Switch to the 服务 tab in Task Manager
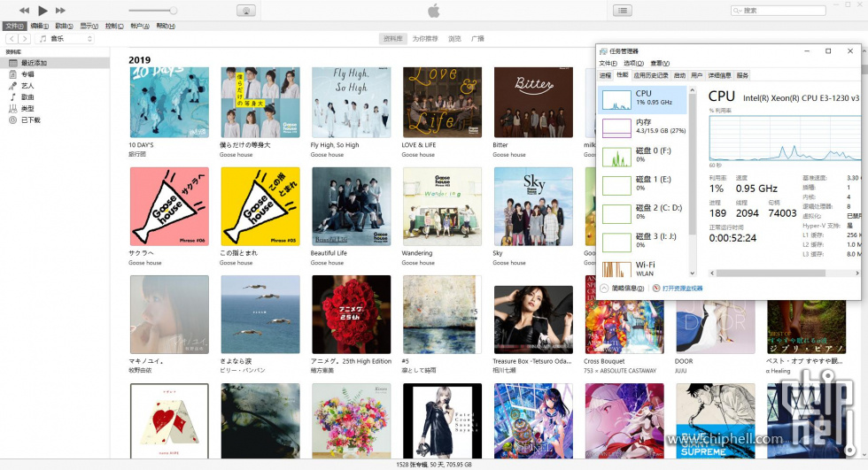This screenshot has height=470, width=868. [743, 75]
